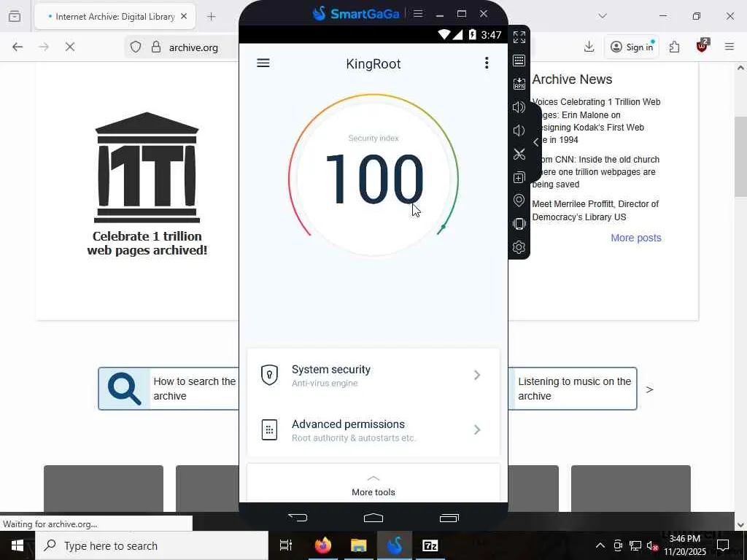Open Firefox application menu

click(729, 47)
